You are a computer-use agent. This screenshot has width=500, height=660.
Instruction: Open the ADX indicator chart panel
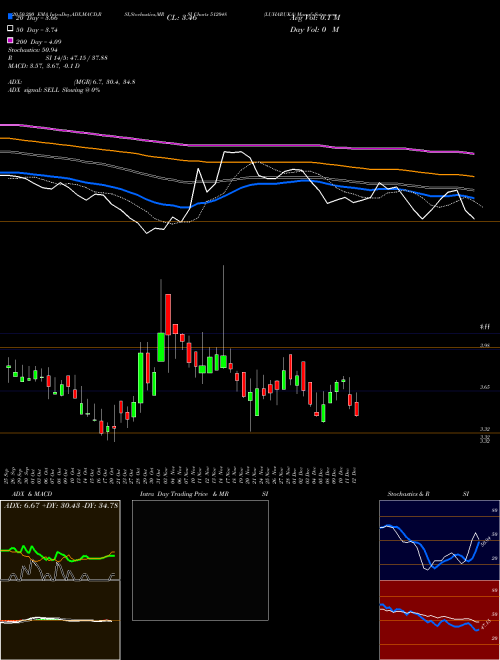pos(60,540)
